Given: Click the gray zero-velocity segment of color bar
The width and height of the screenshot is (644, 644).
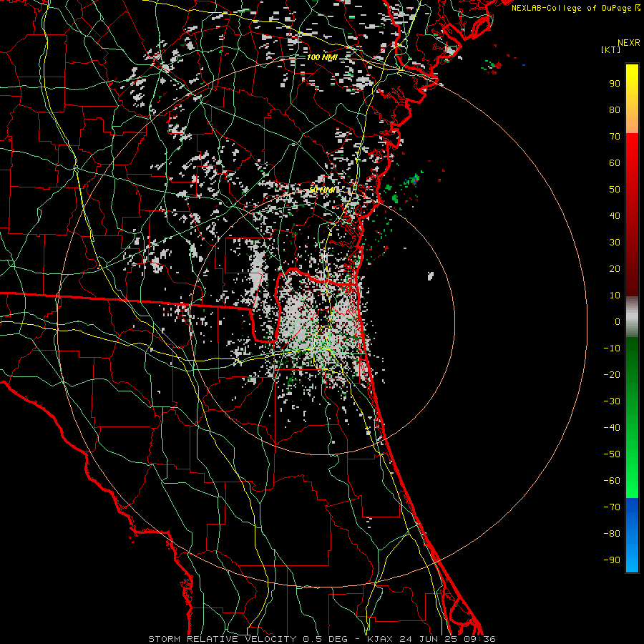Looking at the screenshot, I should (x=632, y=317).
